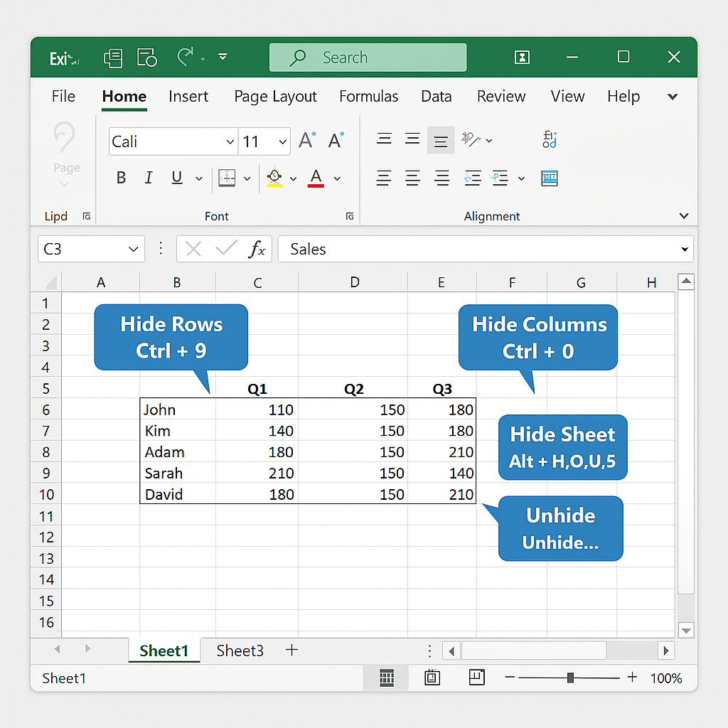Click the increase indent icon
The image size is (728, 728).
(500, 178)
